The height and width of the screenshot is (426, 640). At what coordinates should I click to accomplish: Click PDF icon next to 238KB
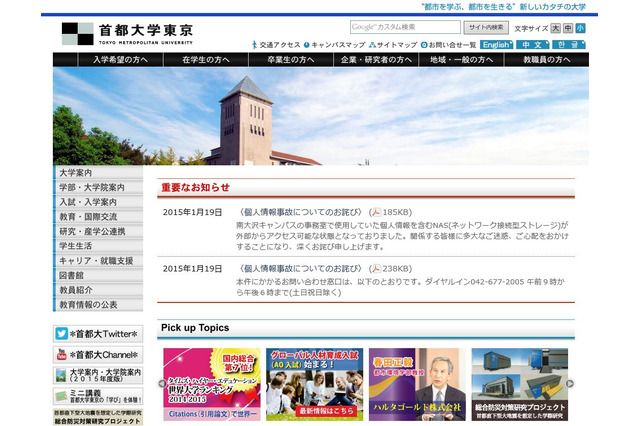coord(376,268)
